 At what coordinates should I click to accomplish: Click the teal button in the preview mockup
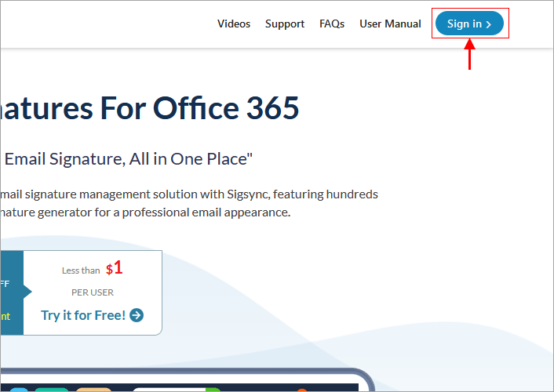pos(51,389)
